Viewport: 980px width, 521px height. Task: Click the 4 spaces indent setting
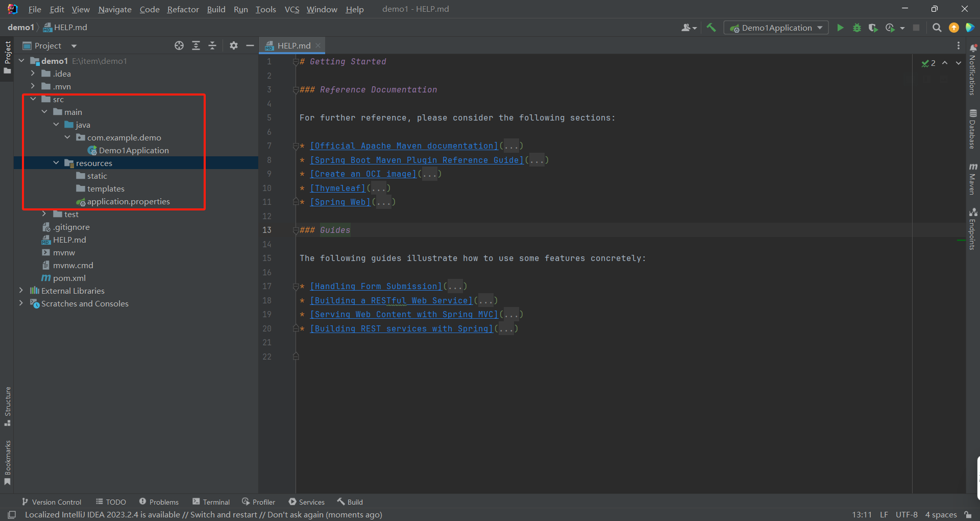click(941, 515)
